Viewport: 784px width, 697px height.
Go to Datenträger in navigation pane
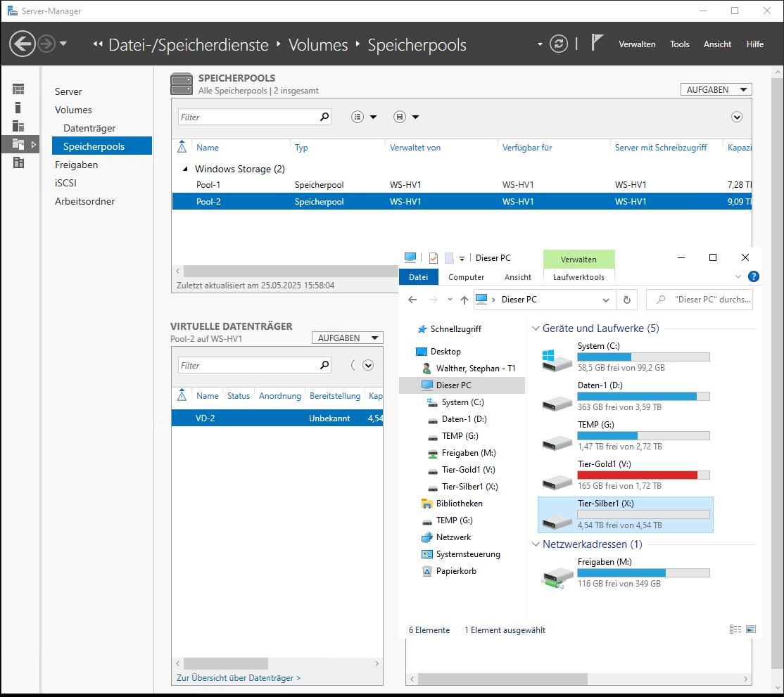[x=89, y=129]
